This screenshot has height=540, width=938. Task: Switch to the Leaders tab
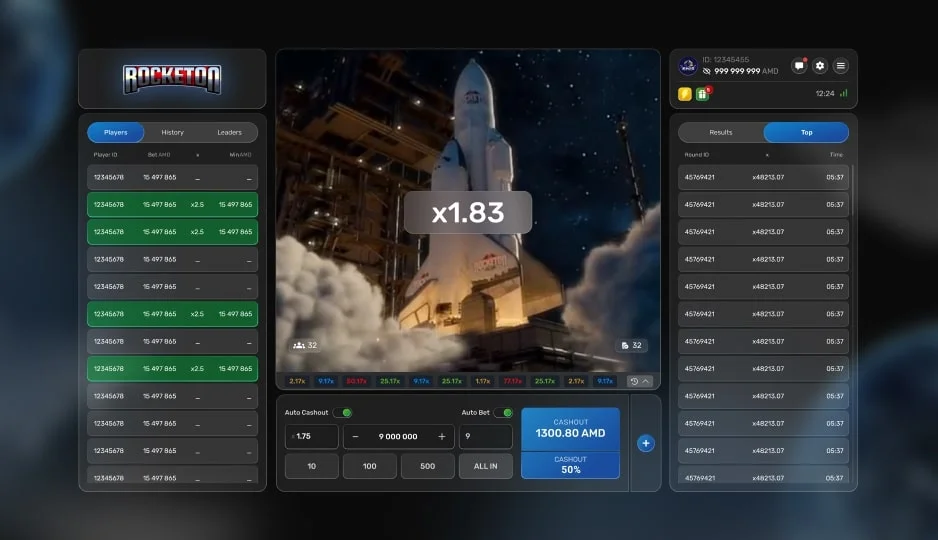click(229, 132)
